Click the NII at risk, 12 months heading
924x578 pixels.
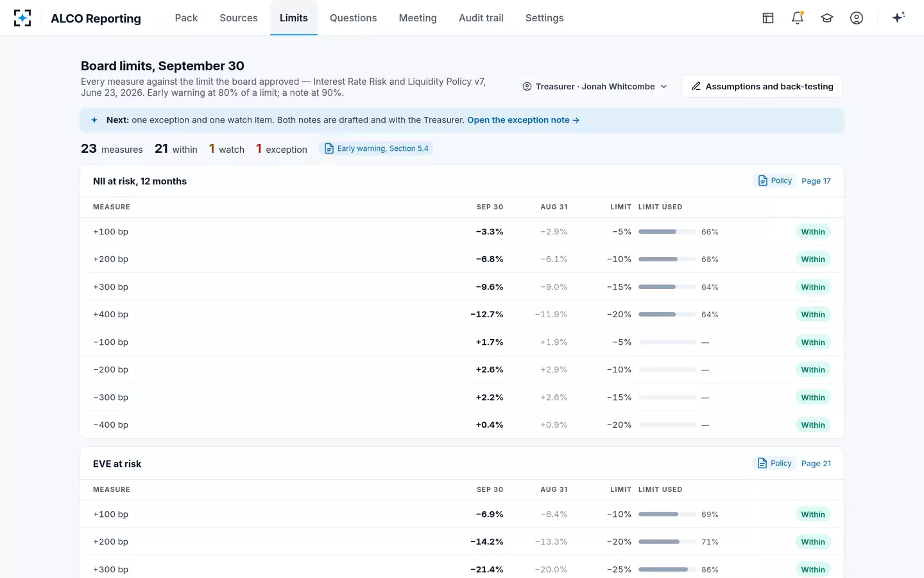pyautogui.click(x=140, y=181)
